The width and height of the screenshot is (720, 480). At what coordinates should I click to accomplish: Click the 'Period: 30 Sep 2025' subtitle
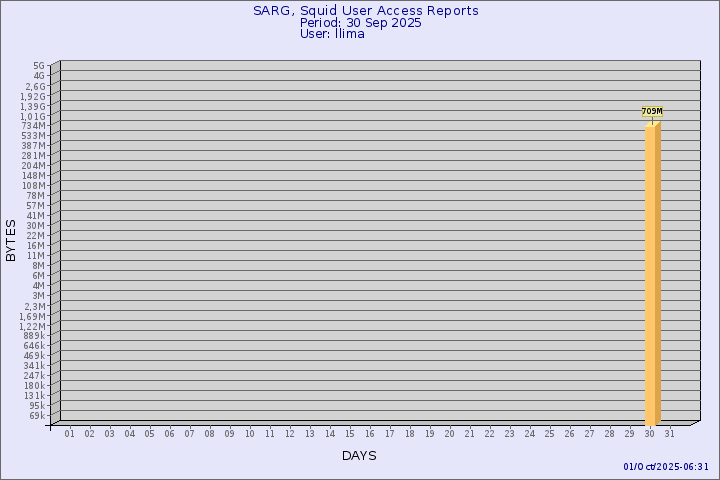360,23
